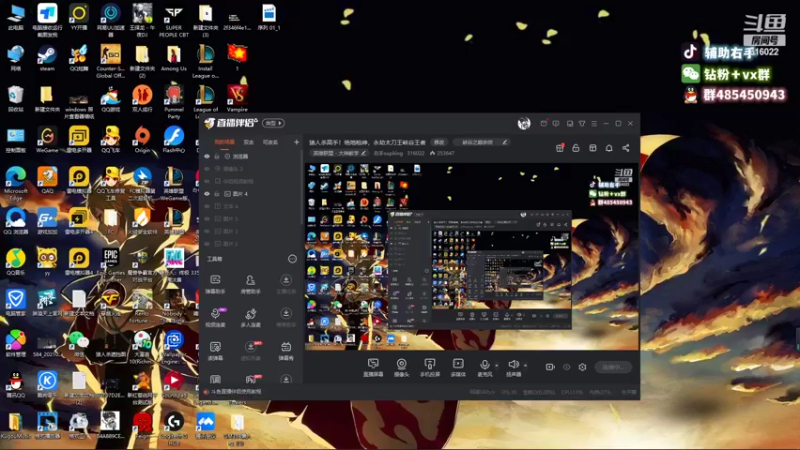Open the 多人连麦 tool
This screenshot has width=800, height=450.
251,317
